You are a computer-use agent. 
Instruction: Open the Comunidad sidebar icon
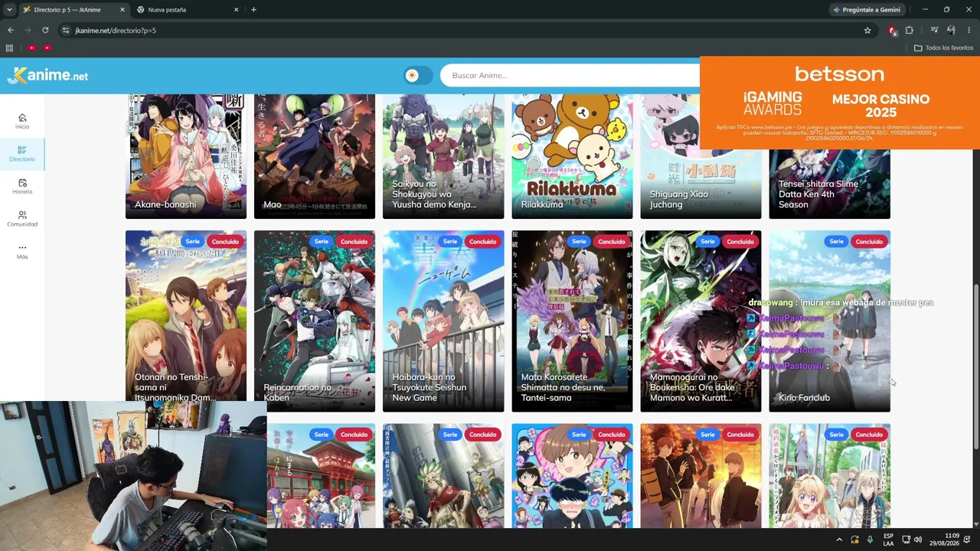(22, 219)
